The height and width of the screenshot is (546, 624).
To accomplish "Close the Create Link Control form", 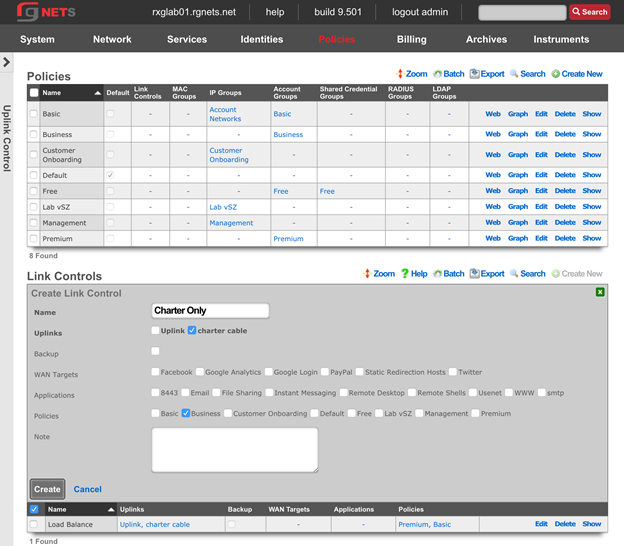I will tap(600, 292).
